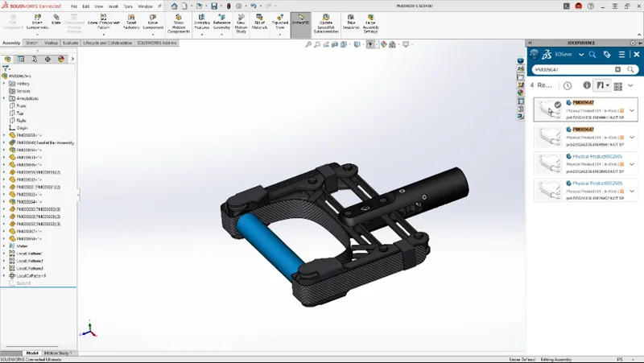Open the 3DSearch dropdown arrow
644x363 pixels.
580,55
